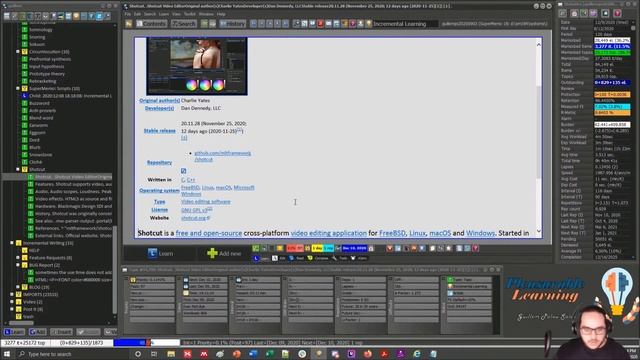
Task: Click the Shotcut screenshot thumbnail
Action: pyautogui.click(x=197, y=66)
